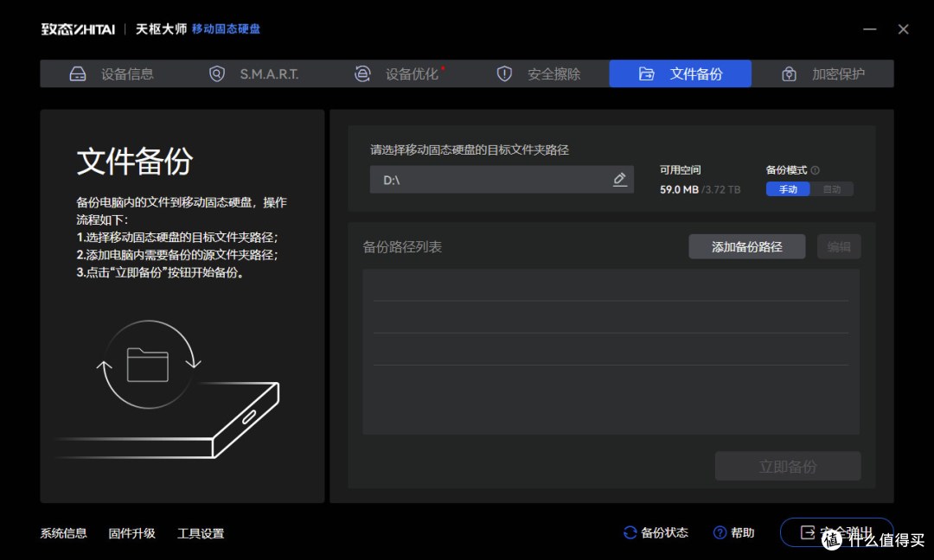Open 固件升级 at the bottom

pos(132,533)
